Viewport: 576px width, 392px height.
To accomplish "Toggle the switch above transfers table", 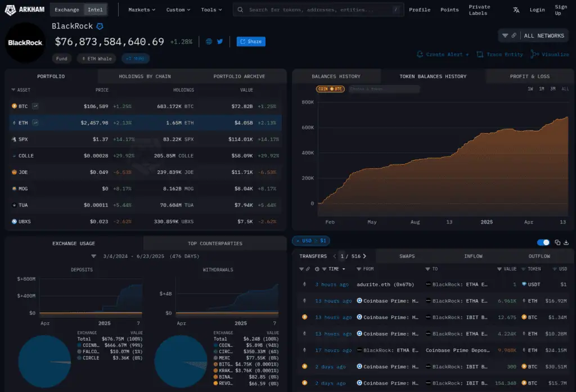I will 543,242.
